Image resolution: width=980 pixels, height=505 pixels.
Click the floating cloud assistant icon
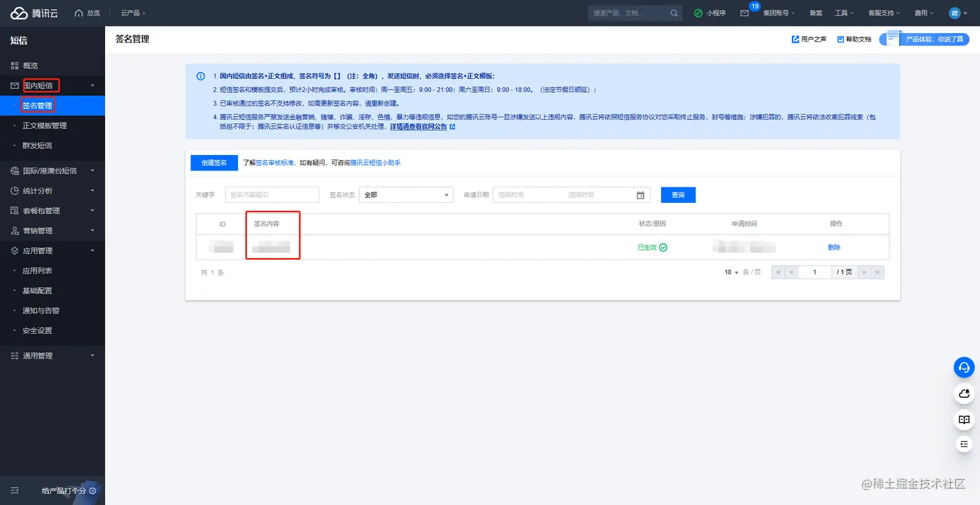(x=964, y=393)
